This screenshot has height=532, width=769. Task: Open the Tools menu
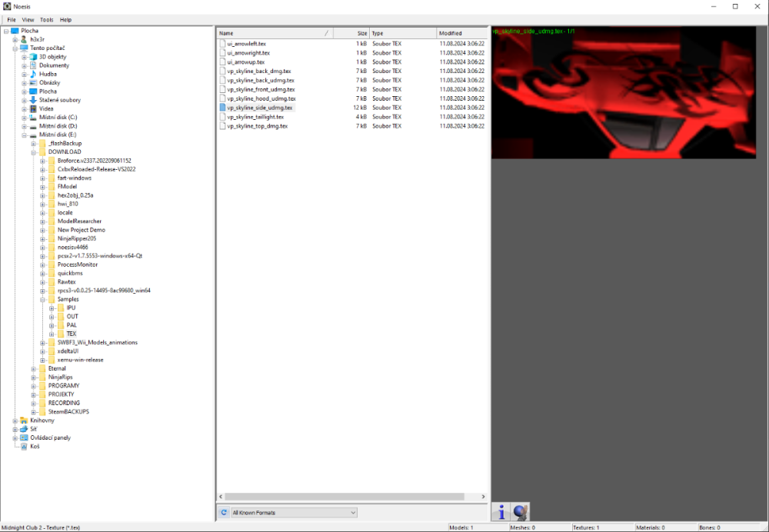(x=47, y=20)
